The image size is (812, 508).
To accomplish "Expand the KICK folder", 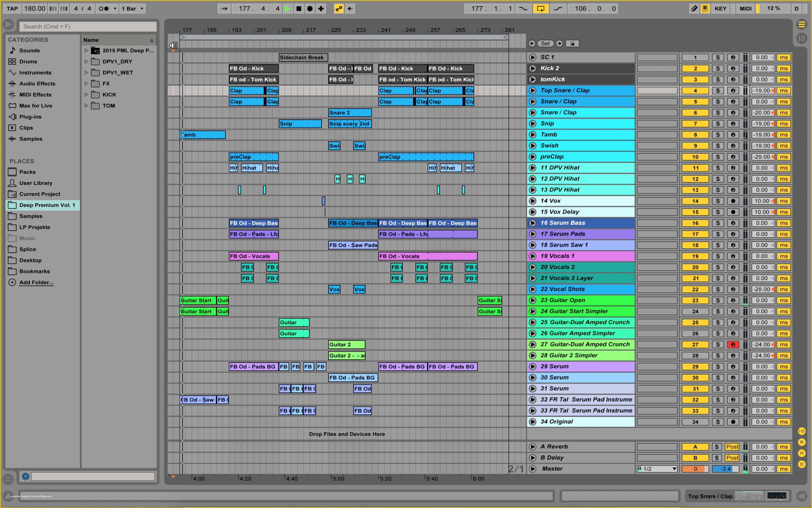I will point(86,95).
